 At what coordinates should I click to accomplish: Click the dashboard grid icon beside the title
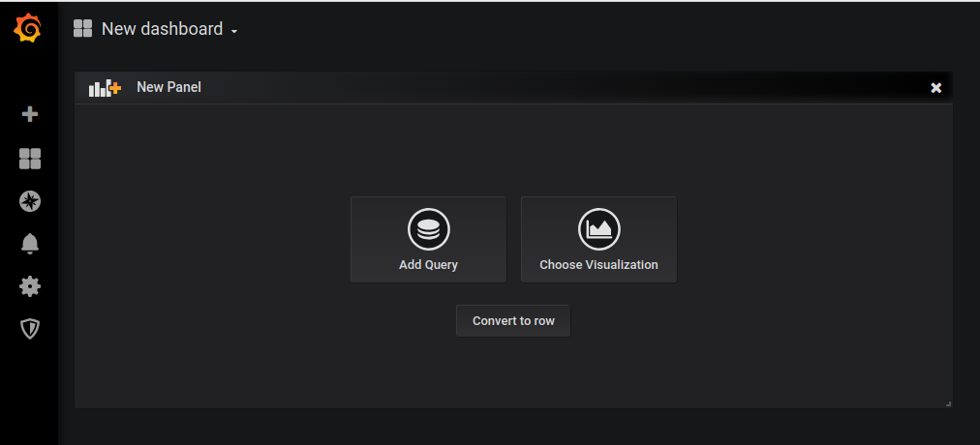pyautogui.click(x=82, y=29)
